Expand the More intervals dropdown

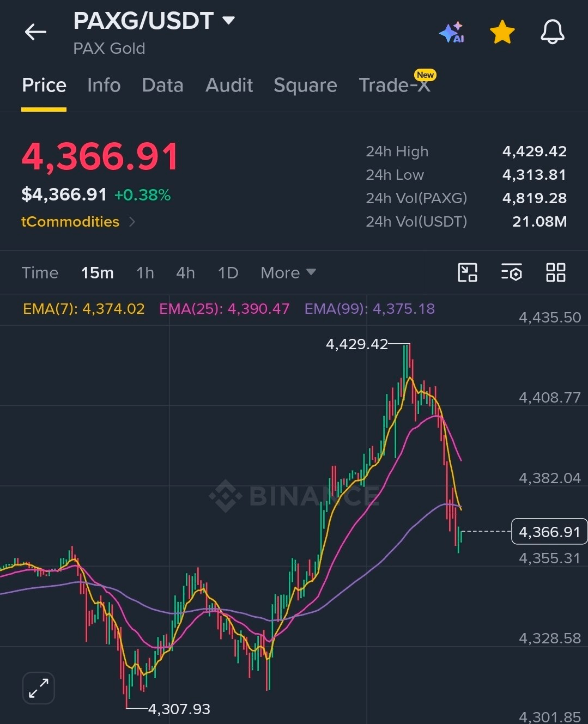pos(288,272)
